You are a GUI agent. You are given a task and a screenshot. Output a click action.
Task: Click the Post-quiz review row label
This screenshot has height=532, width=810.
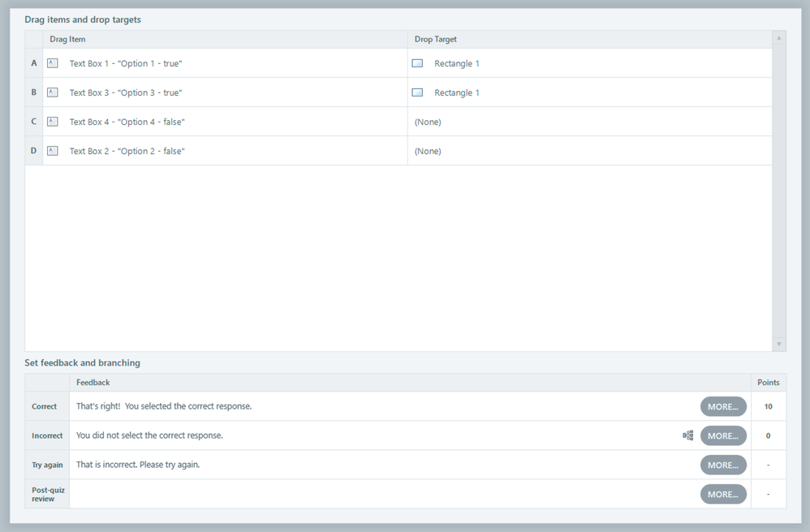point(47,495)
